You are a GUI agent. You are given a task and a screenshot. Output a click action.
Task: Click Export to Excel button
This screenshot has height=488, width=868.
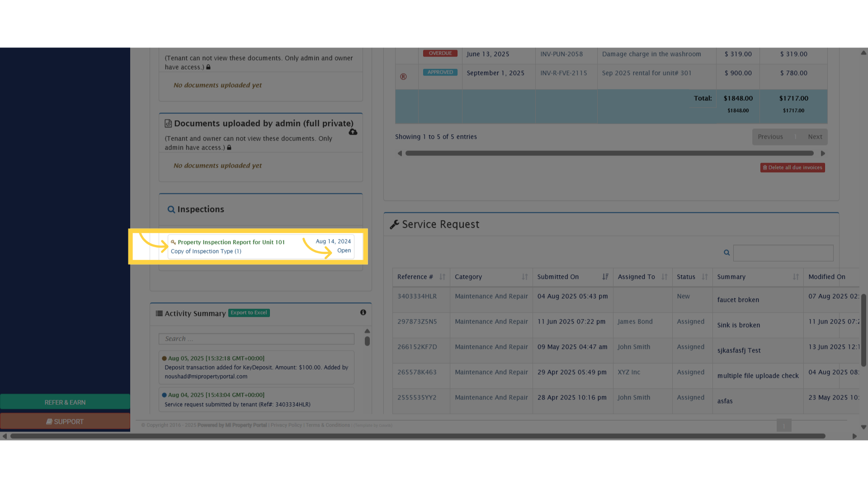[x=249, y=313]
